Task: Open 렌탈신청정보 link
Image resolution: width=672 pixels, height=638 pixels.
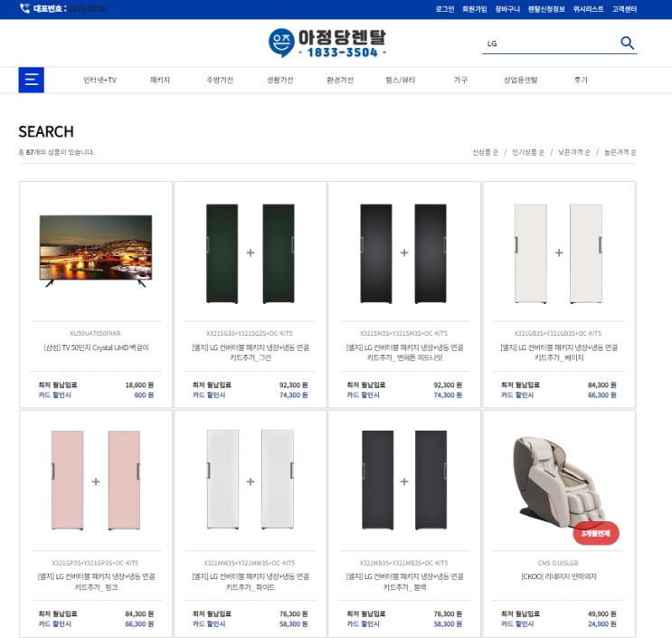Action: tap(546, 9)
